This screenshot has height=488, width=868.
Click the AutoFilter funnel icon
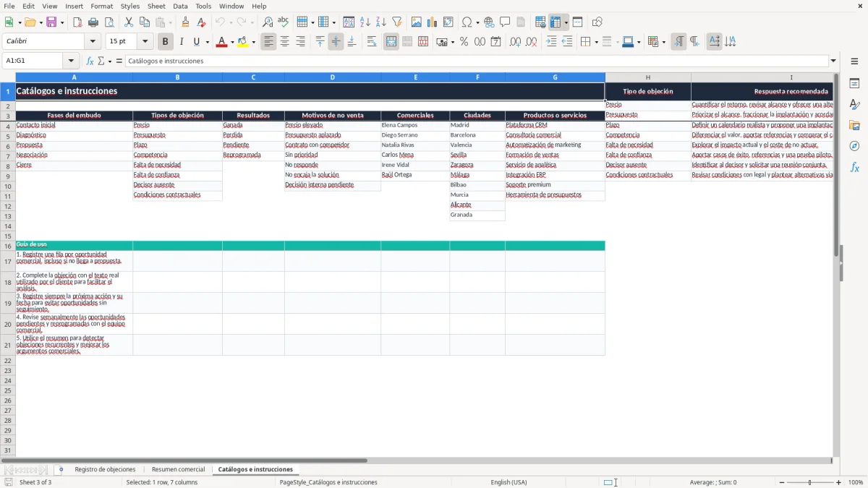coord(397,22)
